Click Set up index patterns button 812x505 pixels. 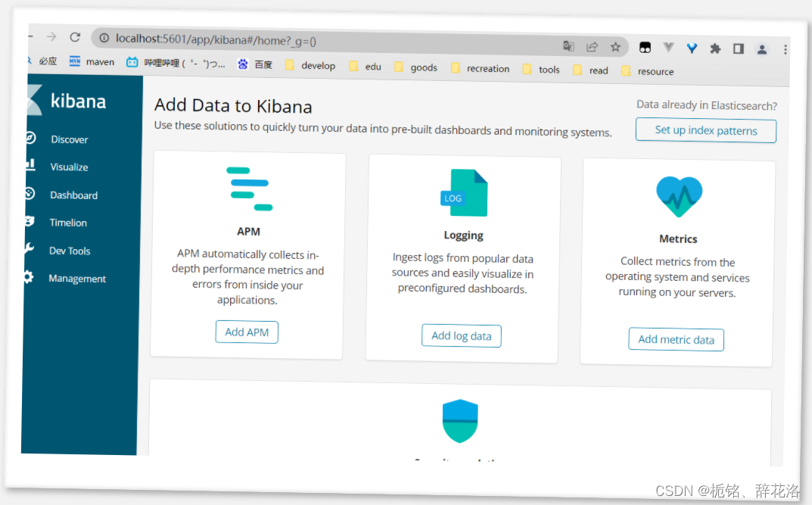(x=706, y=130)
